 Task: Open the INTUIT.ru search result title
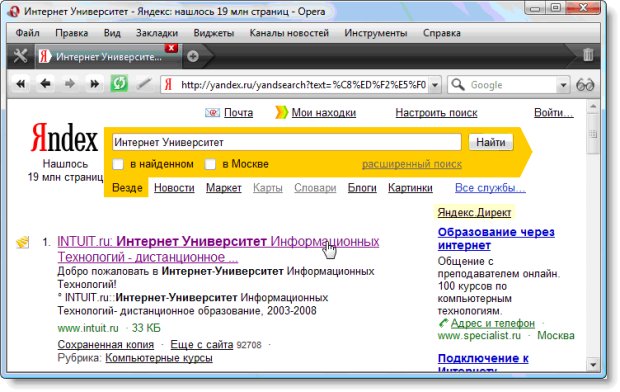(218, 249)
